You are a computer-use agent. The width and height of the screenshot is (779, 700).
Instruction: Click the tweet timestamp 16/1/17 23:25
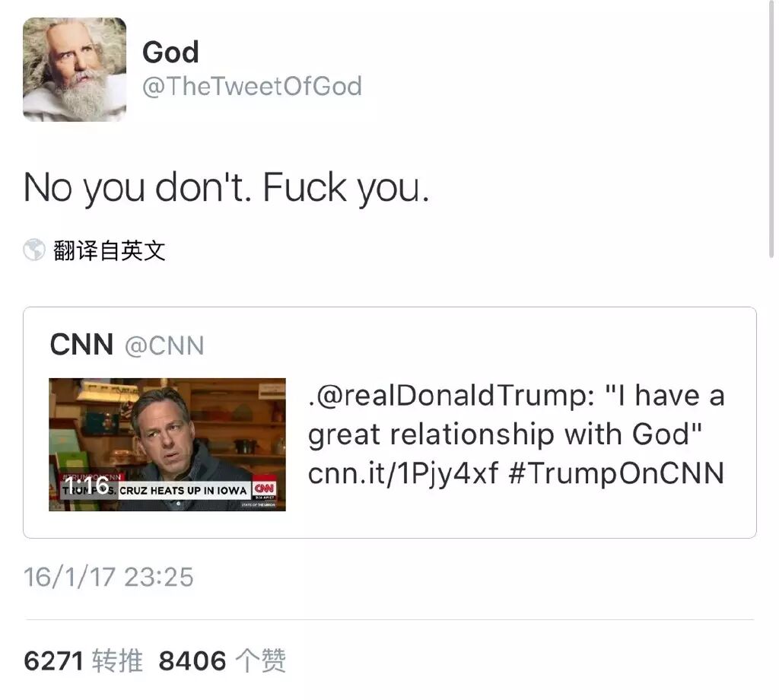pyautogui.click(x=108, y=577)
